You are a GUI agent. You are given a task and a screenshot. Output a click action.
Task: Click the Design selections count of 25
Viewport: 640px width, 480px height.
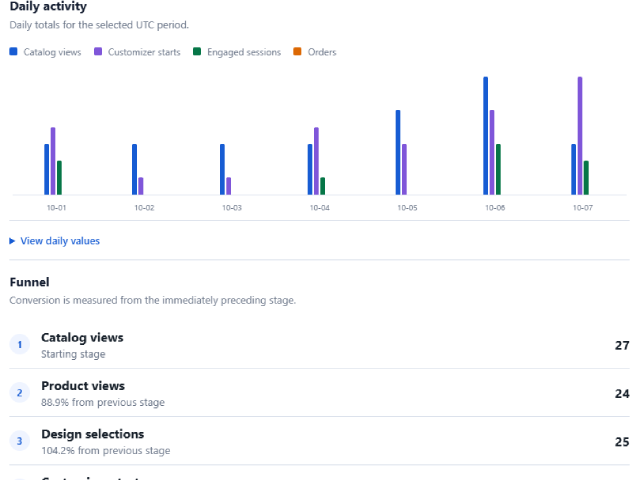coord(622,442)
